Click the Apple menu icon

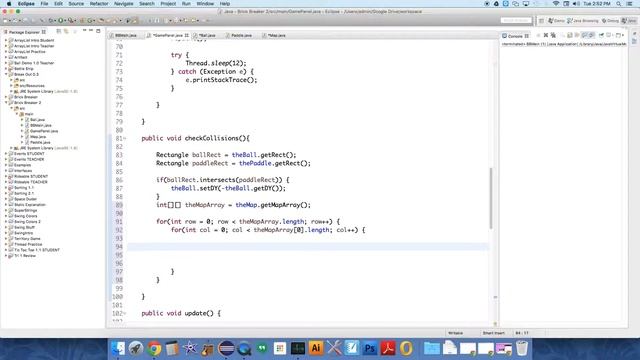coord(9,4)
